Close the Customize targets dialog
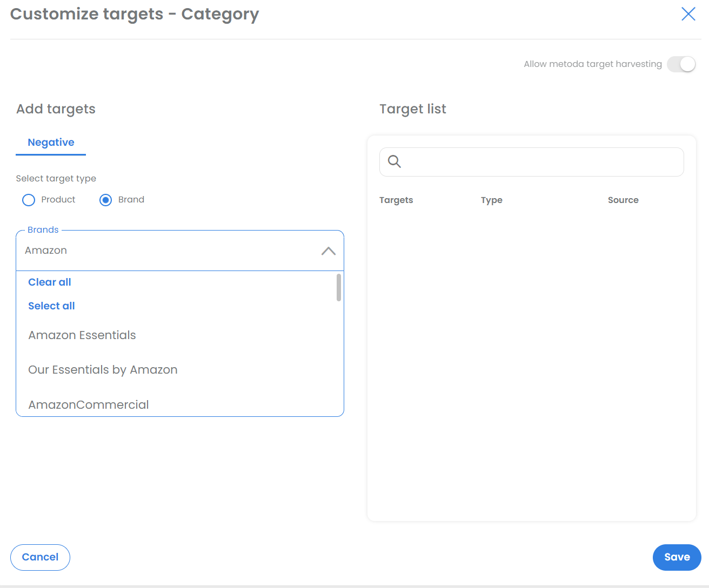Viewport: 709px width, 588px height. [x=688, y=14]
